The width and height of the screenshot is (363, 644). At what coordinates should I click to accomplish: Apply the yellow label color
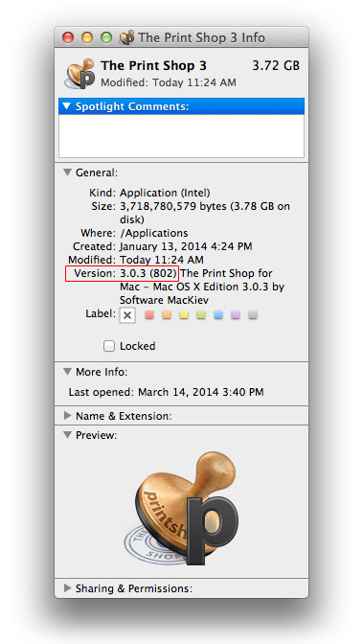click(x=184, y=315)
